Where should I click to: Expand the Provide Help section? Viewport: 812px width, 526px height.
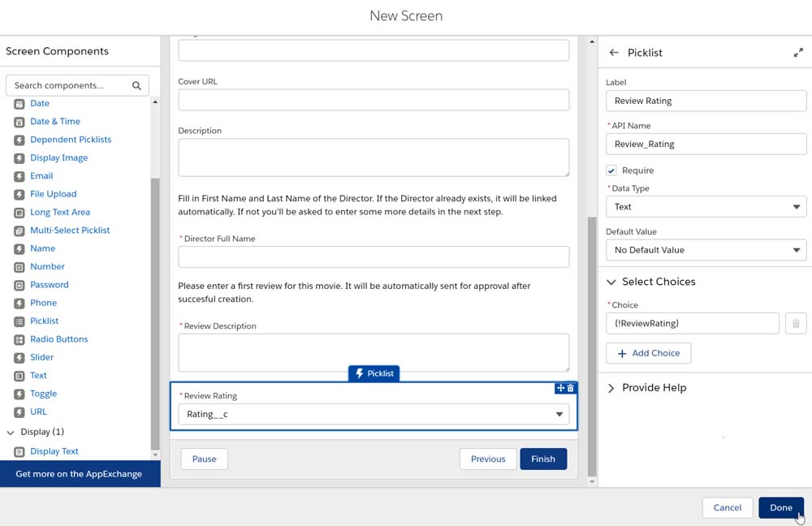click(611, 388)
